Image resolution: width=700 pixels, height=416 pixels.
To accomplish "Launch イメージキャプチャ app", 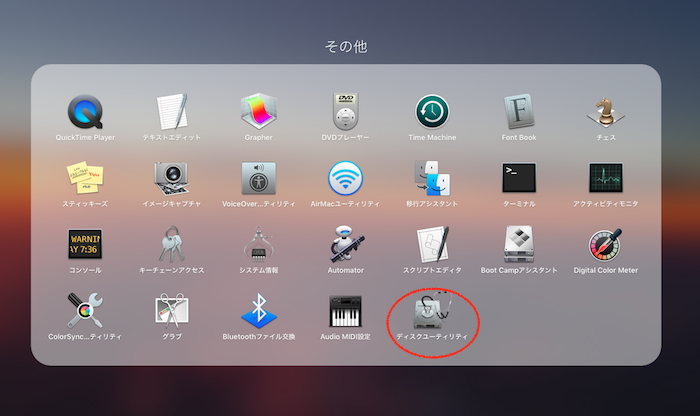I will pos(172,178).
